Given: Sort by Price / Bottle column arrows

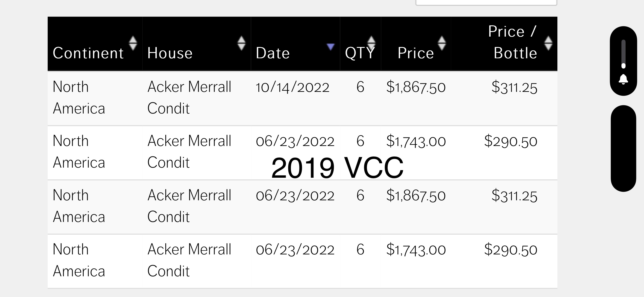Looking at the screenshot, I should 548,43.
